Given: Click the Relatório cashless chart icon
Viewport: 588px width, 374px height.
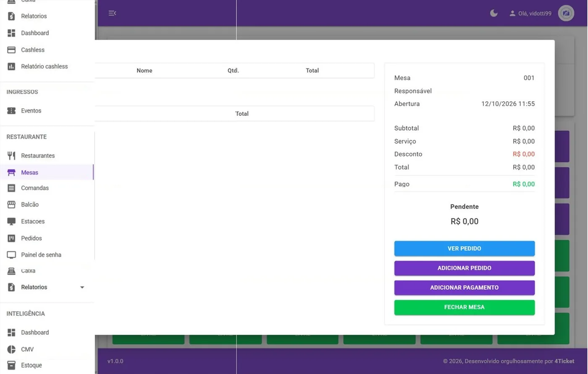Looking at the screenshot, I should pos(11,66).
